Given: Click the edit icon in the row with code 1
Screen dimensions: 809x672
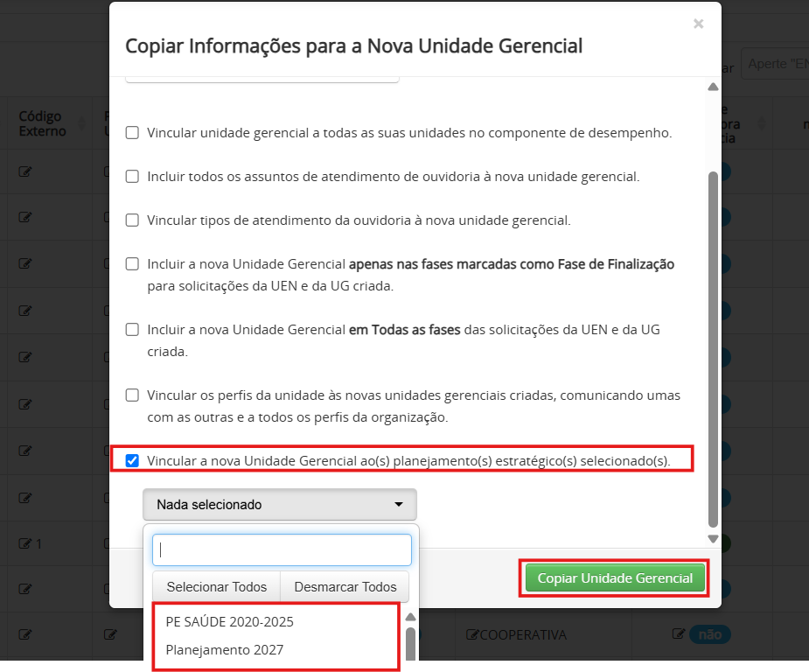Looking at the screenshot, I should click(24, 543).
